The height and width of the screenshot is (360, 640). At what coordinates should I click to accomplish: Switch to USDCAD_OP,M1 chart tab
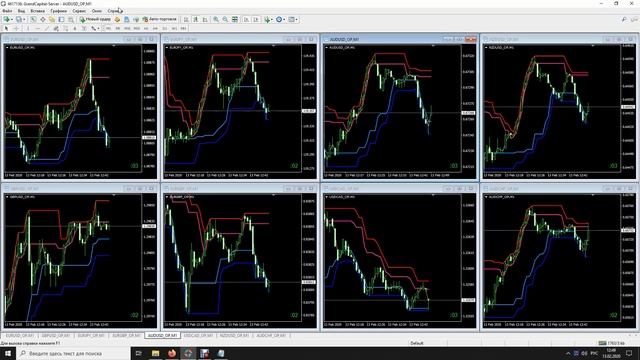coord(198,335)
